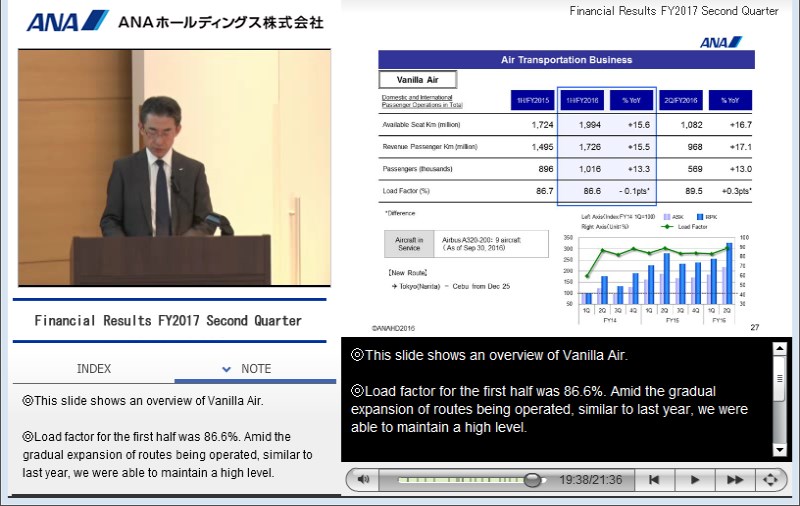The image size is (800, 506).
Task: Jump back using the previous-chapter button
Action: (654, 479)
